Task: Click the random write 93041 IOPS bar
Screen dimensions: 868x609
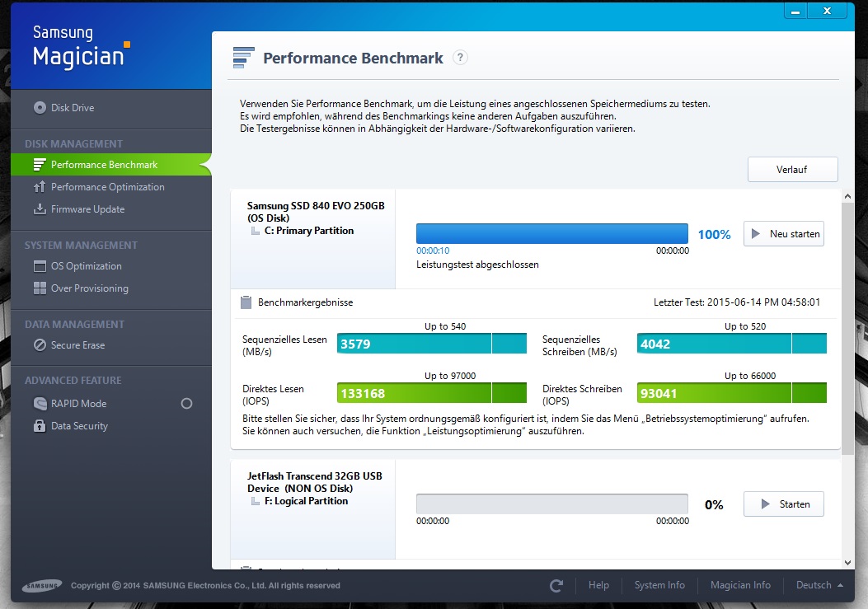Action: click(x=732, y=392)
